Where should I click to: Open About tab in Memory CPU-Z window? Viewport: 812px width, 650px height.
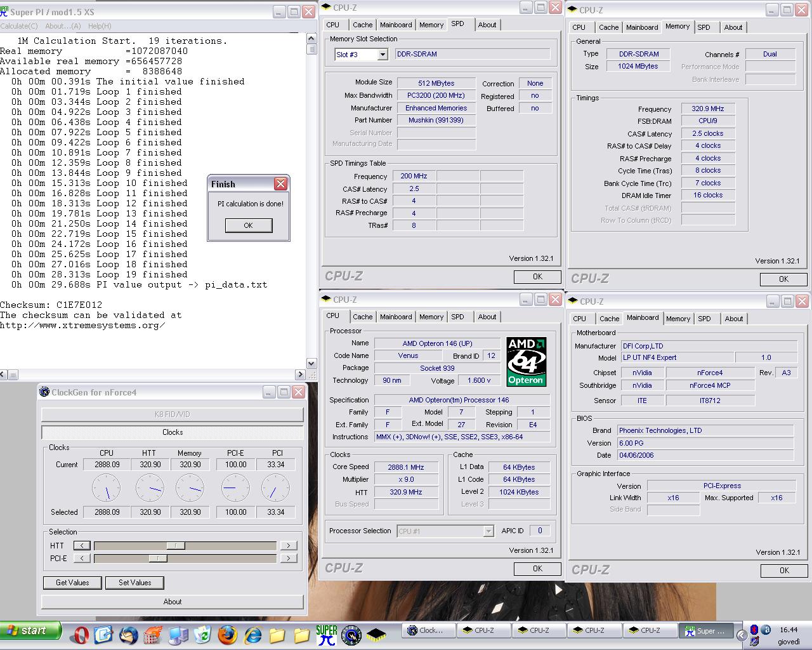click(x=733, y=28)
